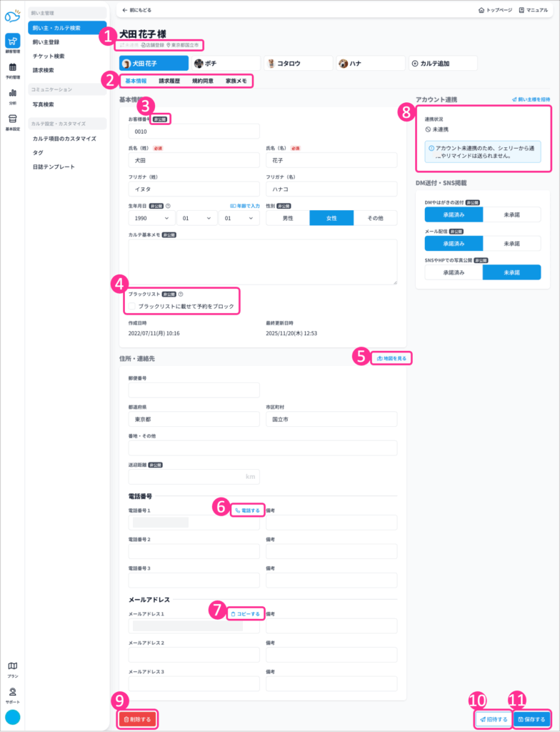560x732 pixels.
Task: Click the help icon beside ブラックリスト
Action: point(181,294)
